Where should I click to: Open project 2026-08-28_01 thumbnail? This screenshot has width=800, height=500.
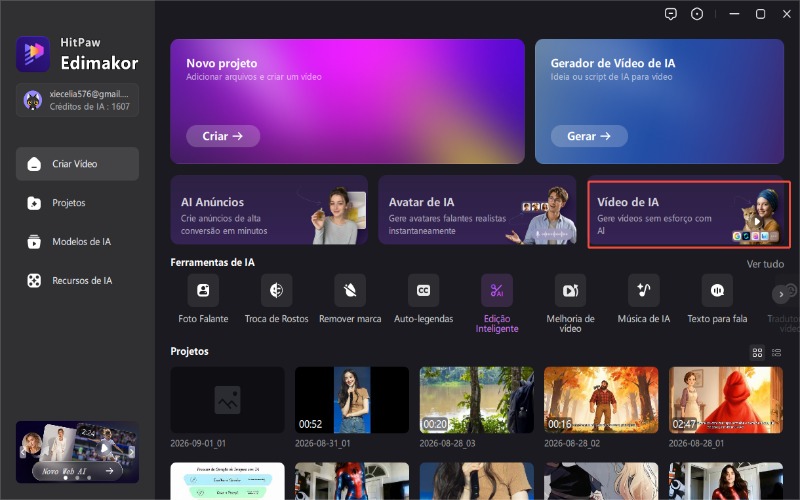(x=726, y=400)
